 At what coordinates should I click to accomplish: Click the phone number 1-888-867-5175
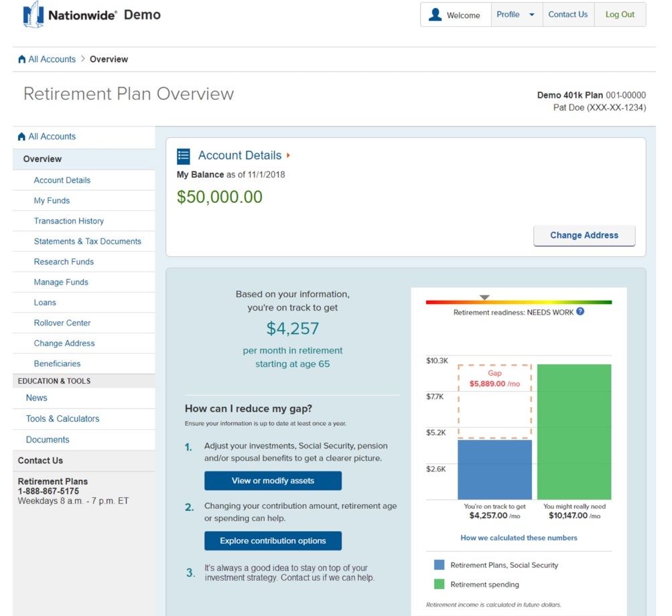pyautogui.click(x=48, y=491)
